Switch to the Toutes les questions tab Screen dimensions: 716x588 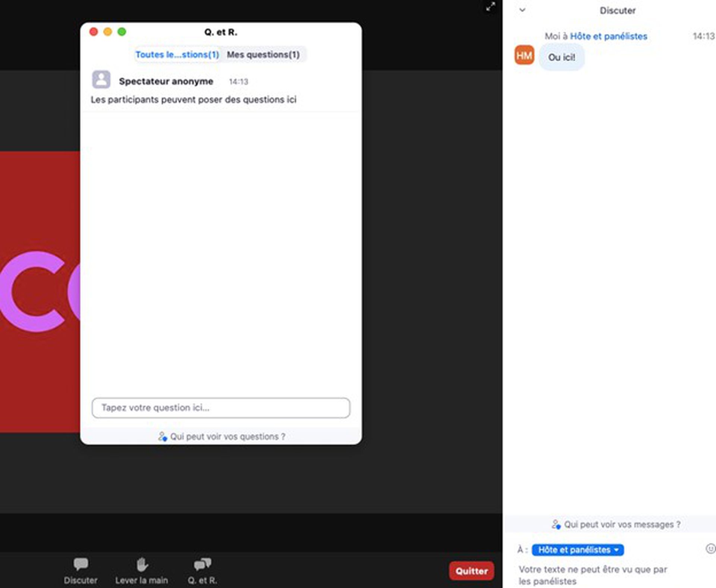tap(177, 54)
